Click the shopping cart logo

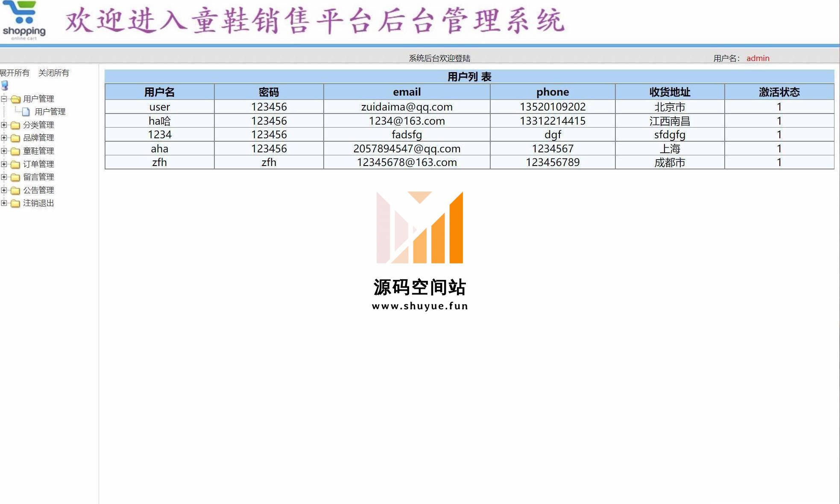pos(24,20)
